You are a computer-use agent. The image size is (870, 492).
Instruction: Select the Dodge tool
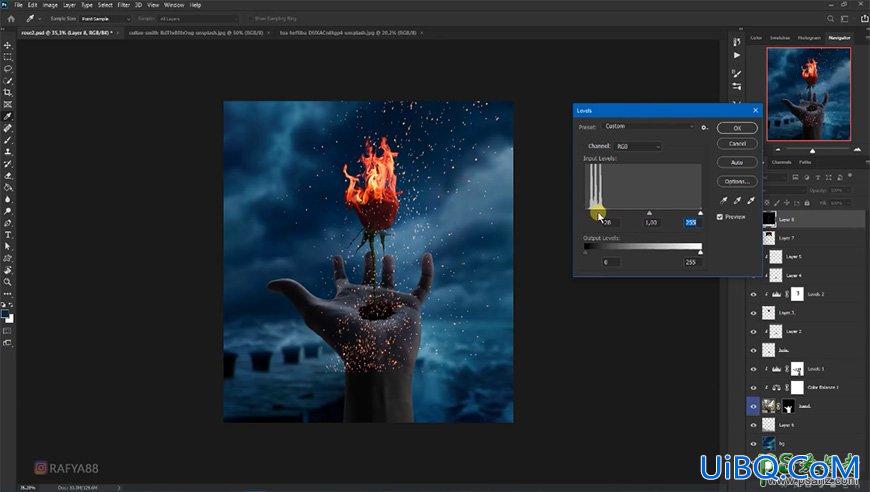(7, 211)
